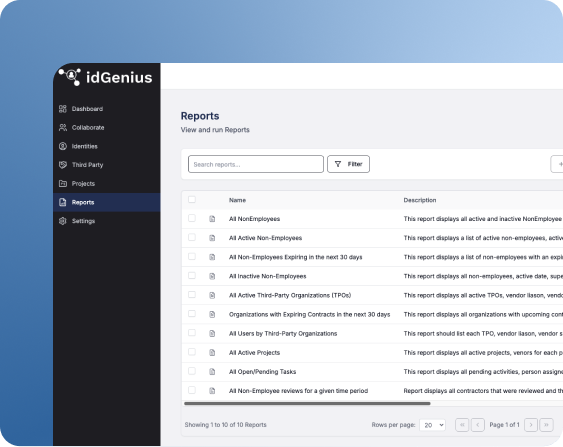
Task: Click the Filter button
Action: (348, 164)
